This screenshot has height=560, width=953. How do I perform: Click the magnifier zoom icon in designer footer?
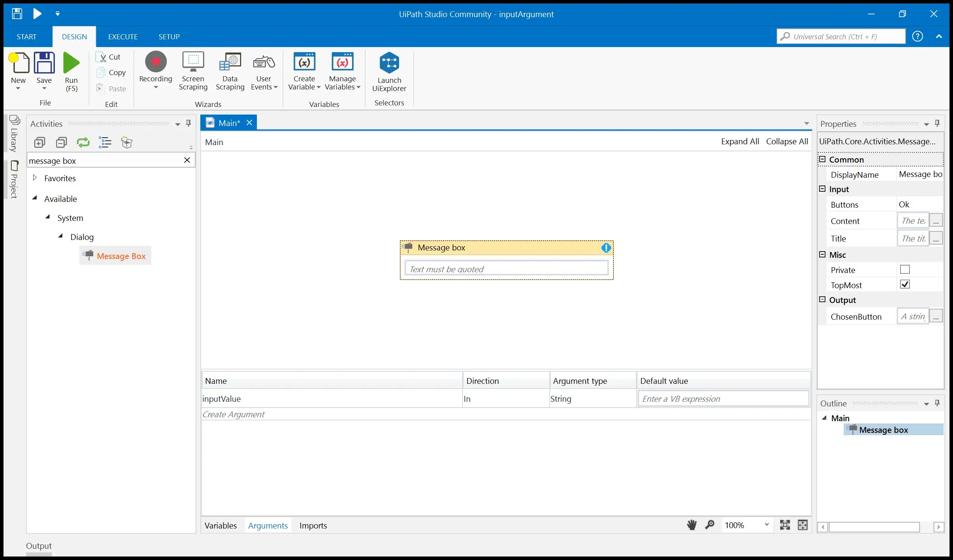coord(710,525)
